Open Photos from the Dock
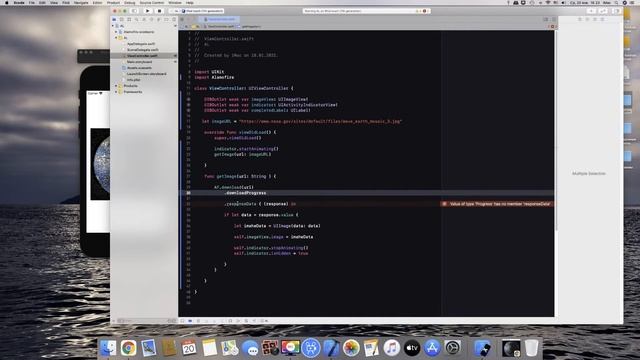Screen dimensions: 640x360 [x=351, y=348]
